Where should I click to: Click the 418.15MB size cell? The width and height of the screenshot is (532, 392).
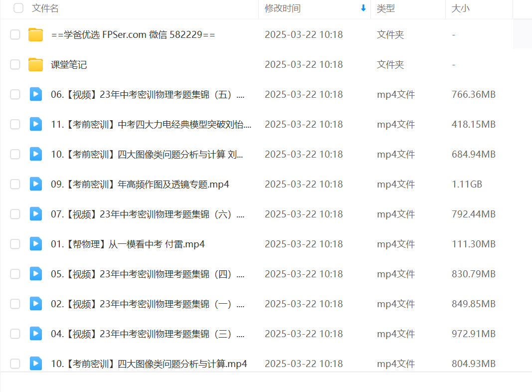[474, 124]
